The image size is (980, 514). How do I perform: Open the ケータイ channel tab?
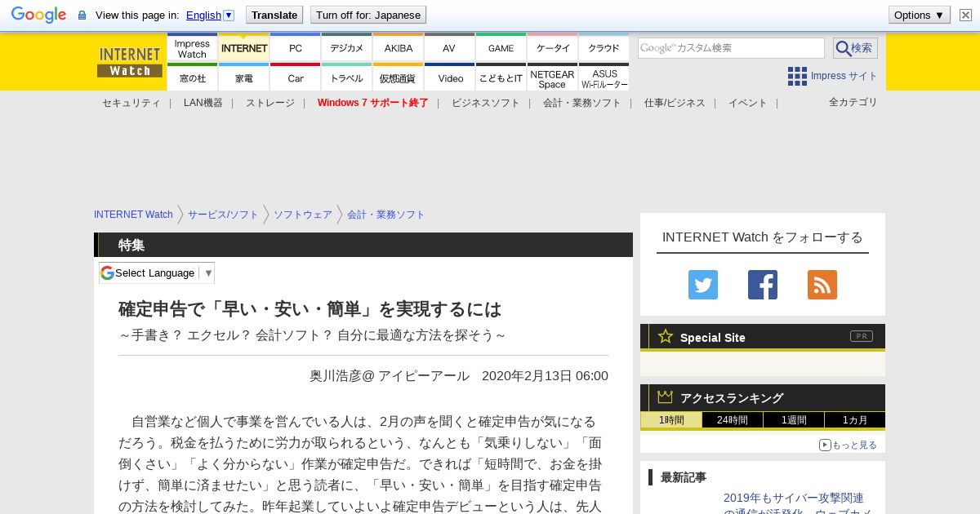pyautogui.click(x=553, y=48)
